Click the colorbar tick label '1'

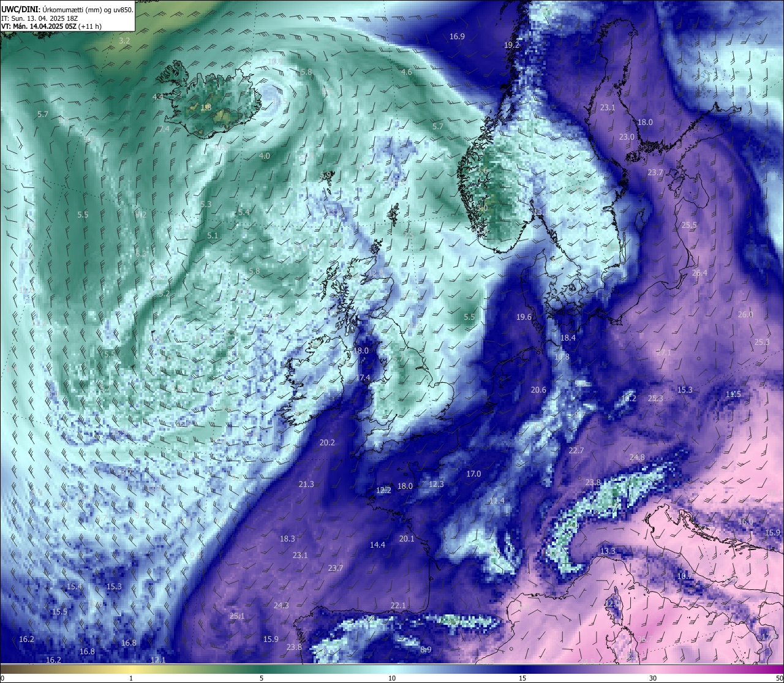[131, 678]
